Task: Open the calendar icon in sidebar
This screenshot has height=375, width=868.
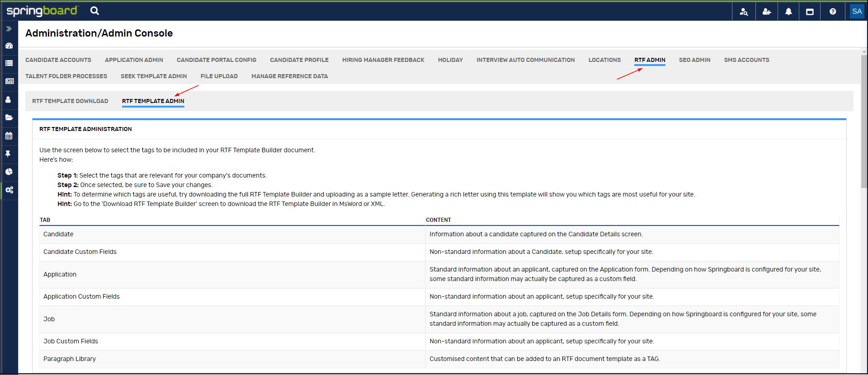Action: click(9, 136)
